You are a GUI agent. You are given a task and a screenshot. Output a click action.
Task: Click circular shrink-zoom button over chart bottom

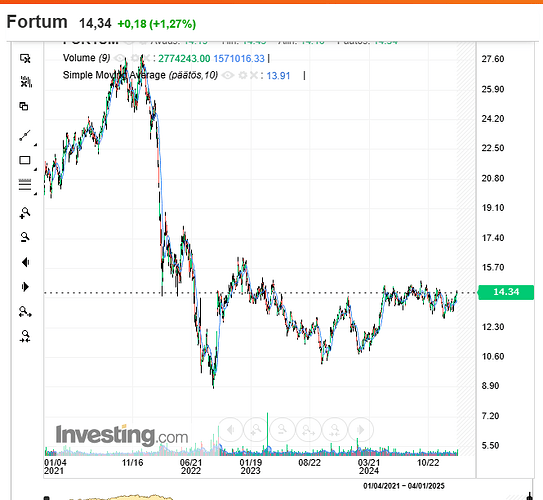point(334,430)
